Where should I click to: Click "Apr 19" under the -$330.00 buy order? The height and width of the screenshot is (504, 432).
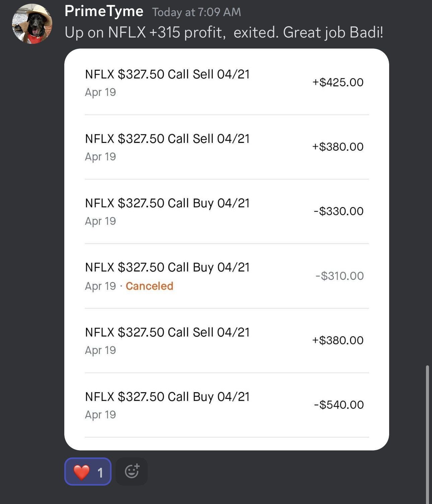point(100,221)
